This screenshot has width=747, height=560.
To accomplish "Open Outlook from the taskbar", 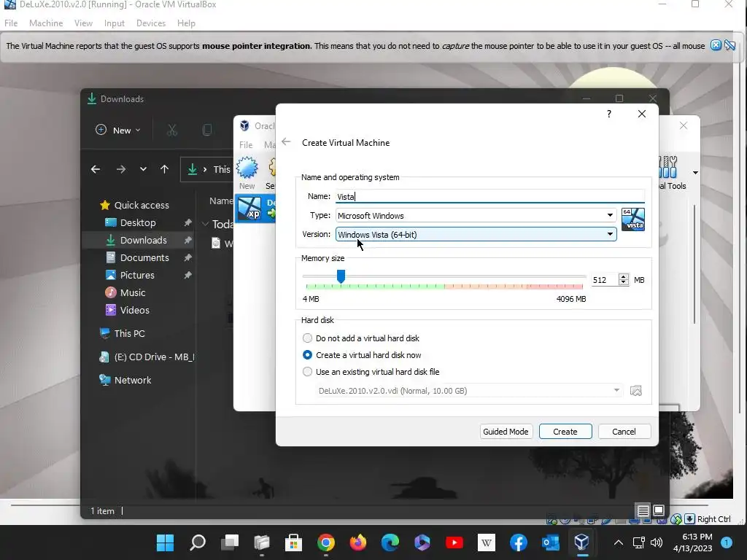I will point(550,542).
